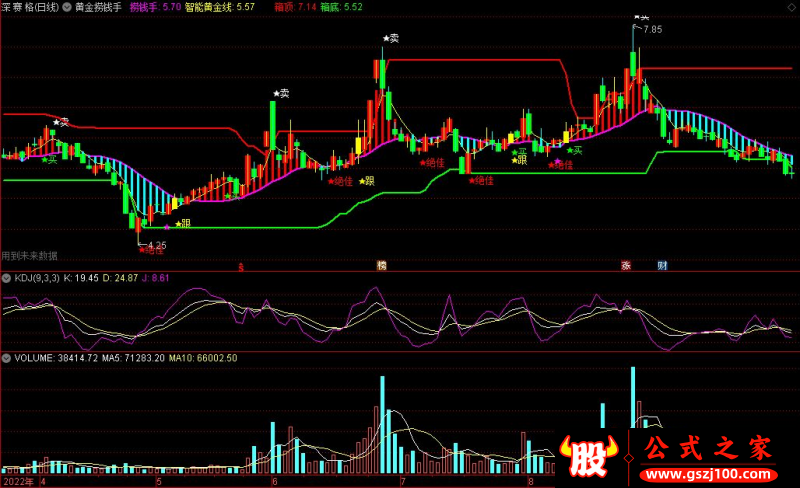Select the 2022年 date label on timeline
The height and width of the screenshot is (488, 800).
coord(17,481)
